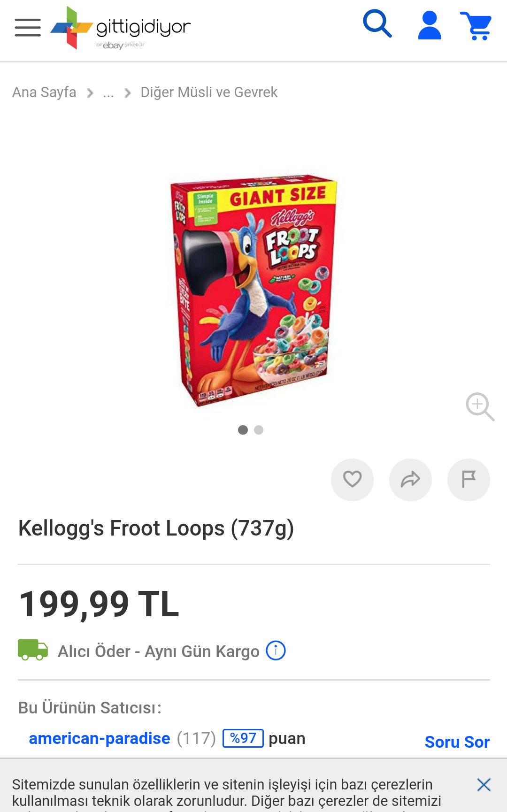View the shopping cart
The image size is (507, 812).
click(x=476, y=26)
